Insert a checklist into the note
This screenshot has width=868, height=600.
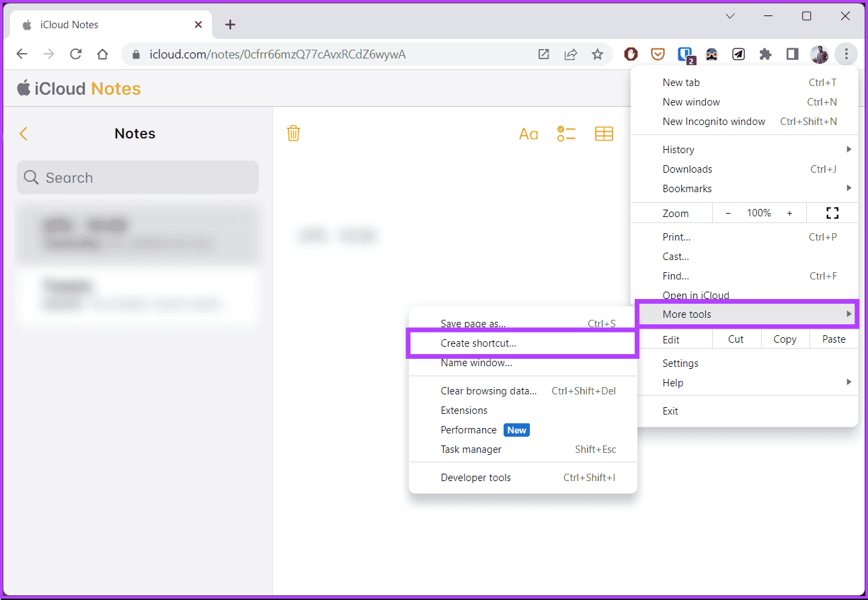click(566, 133)
